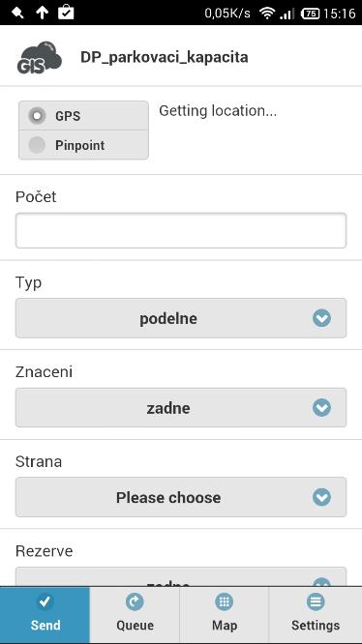Tap the Map grid icon
Screen dimensions: 362x644
(224, 602)
